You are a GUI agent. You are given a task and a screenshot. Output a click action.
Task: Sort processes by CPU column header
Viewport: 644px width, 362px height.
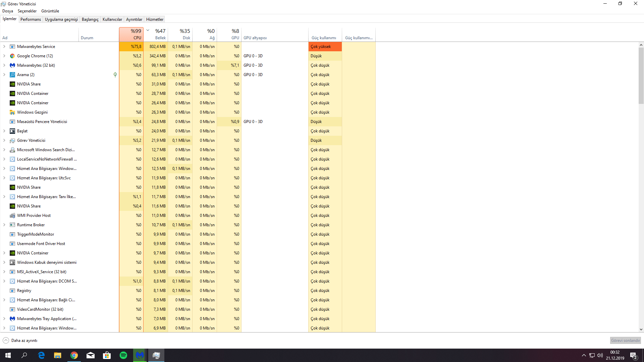131,34
